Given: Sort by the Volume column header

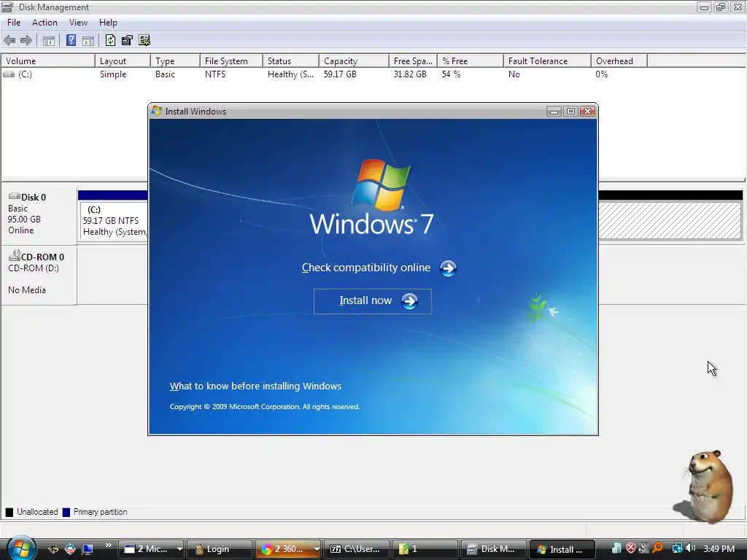Looking at the screenshot, I should click(47, 61).
